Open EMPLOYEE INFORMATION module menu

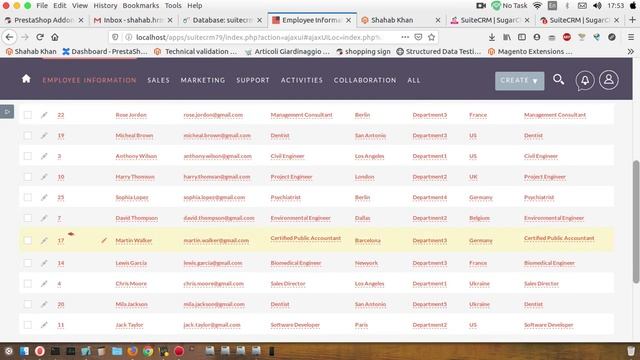pos(89,80)
